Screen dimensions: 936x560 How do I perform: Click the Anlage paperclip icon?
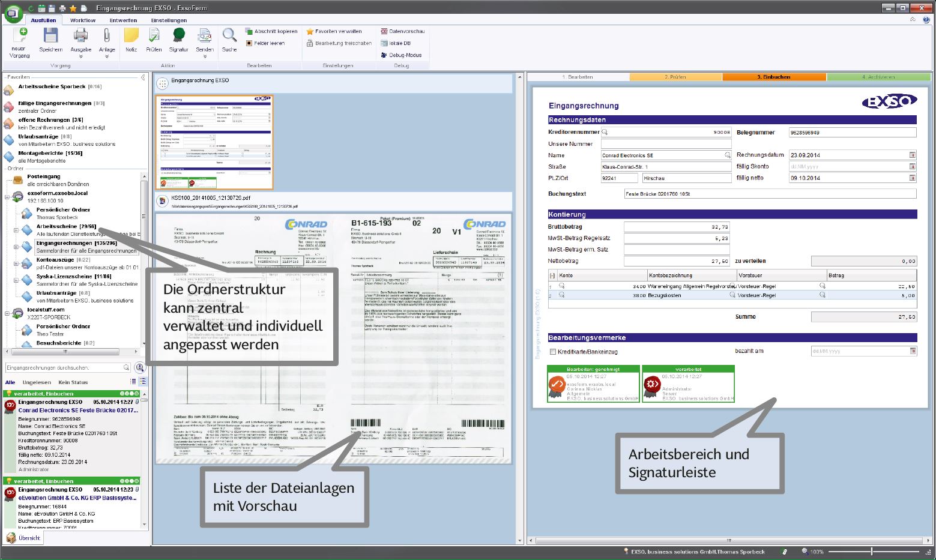click(107, 36)
